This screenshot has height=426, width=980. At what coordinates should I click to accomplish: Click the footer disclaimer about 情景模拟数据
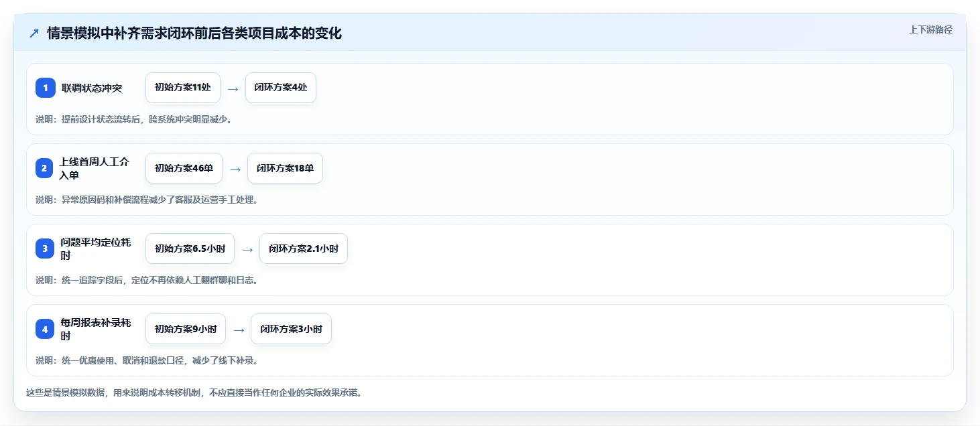[x=194, y=393]
